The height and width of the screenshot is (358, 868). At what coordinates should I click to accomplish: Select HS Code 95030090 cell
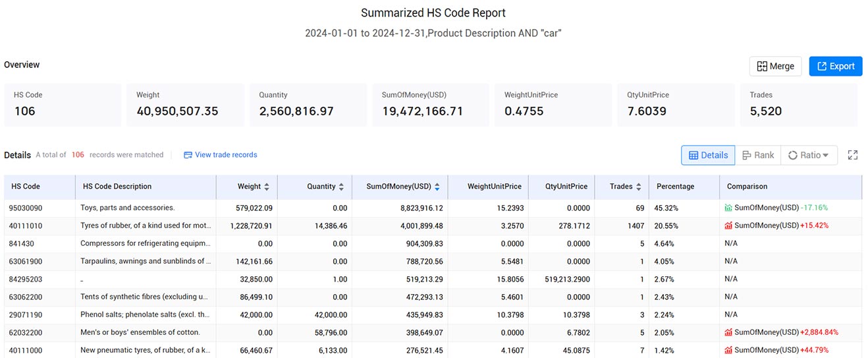point(40,208)
